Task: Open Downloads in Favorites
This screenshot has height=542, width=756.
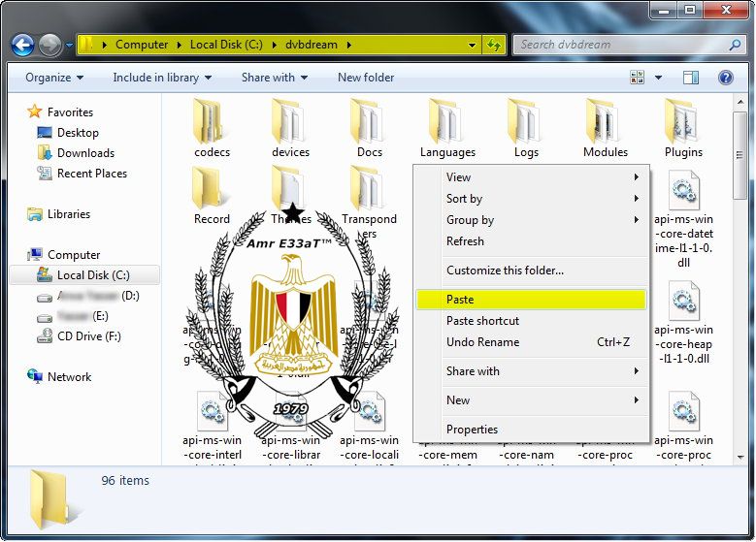Action: (76, 153)
